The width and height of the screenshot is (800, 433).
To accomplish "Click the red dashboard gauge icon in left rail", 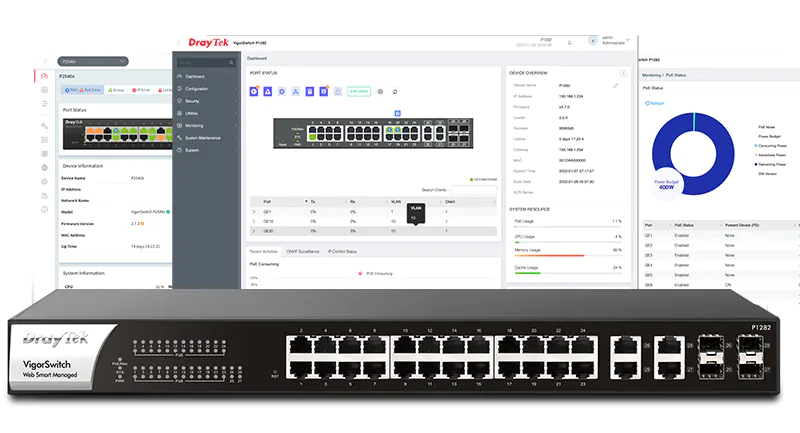I will (x=44, y=76).
